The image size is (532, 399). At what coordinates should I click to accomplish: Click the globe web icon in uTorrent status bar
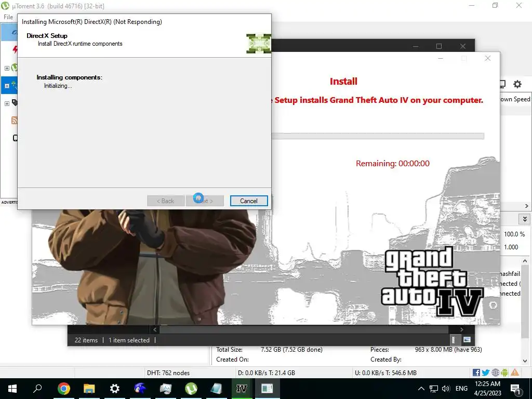coord(495,373)
